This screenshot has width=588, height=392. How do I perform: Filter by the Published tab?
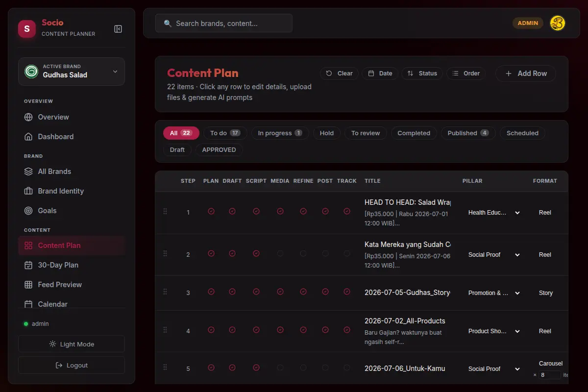[x=468, y=133]
